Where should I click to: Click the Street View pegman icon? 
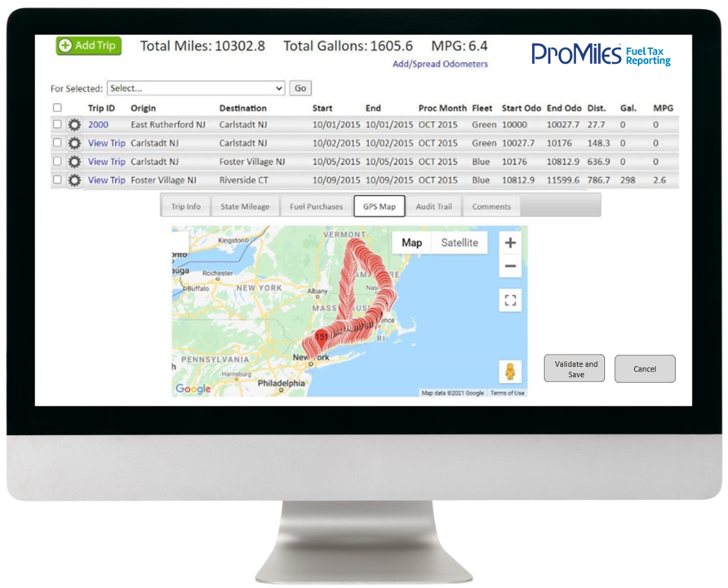point(510,372)
